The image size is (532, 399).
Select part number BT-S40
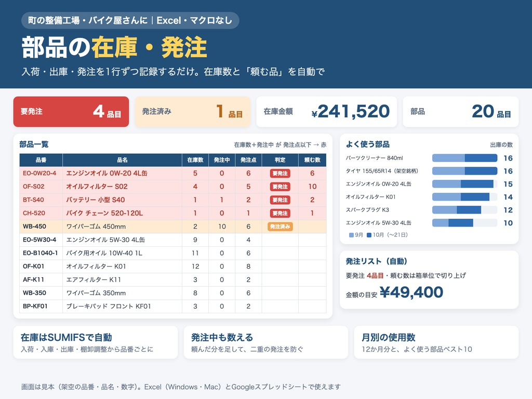33,199
